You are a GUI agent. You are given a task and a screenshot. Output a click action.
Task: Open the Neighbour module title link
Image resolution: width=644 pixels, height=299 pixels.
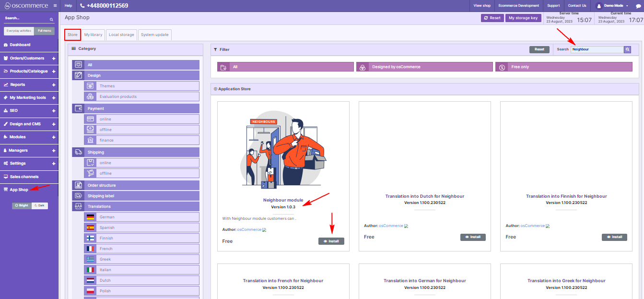tap(283, 200)
